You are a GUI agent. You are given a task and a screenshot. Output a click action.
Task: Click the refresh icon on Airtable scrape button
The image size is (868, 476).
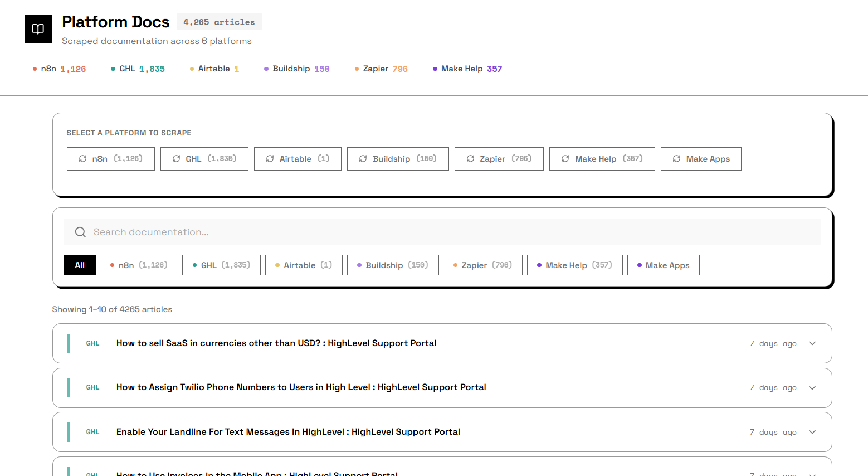pyautogui.click(x=270, y=159)
